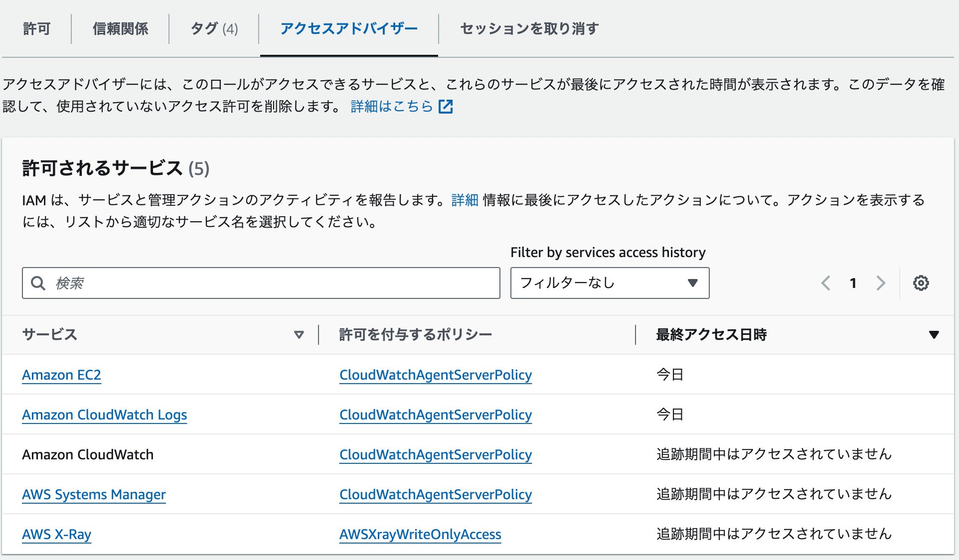Focus the 検索 search field
959x560 pixels.
[x=261, y=283]
